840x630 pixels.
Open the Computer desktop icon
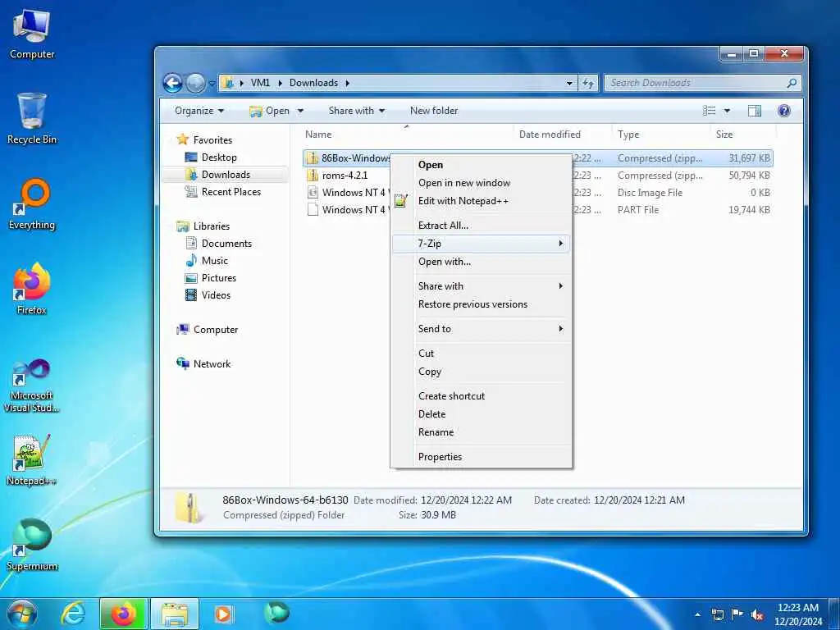click(x=32, y=34)
